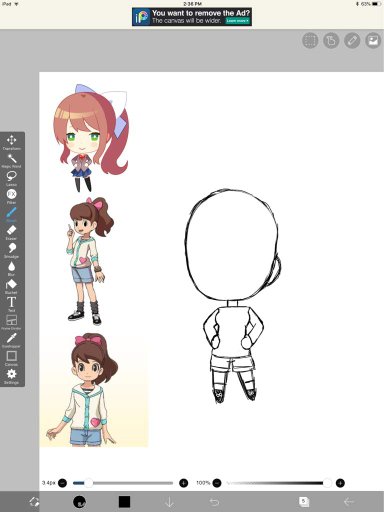Select the Bucket fill tool

[12, 286]
